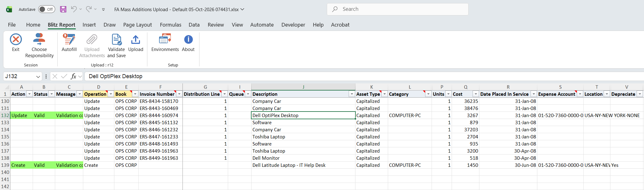
Task: Select the Create cell in the Action column
Action: pyautogui.click(x=22, y=165)
